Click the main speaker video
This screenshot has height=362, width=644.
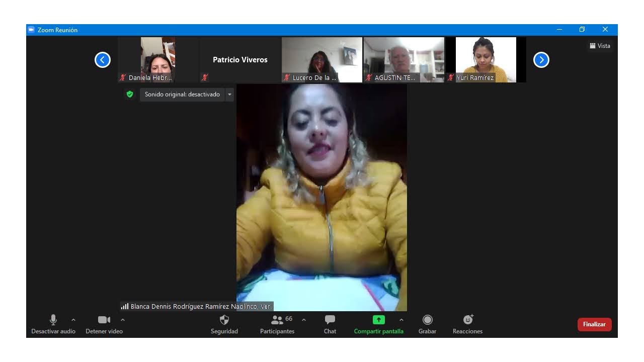click(x=321, y=198)
